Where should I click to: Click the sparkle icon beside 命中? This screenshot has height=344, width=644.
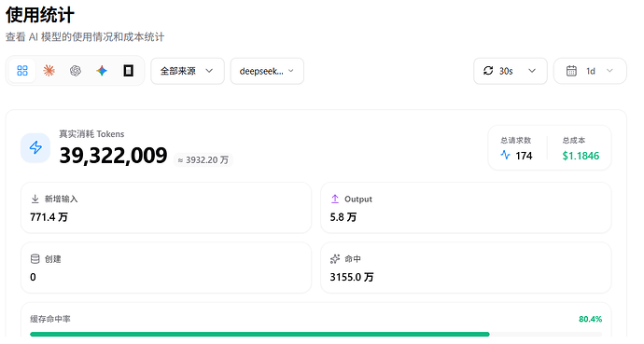[x=335, y=259]
